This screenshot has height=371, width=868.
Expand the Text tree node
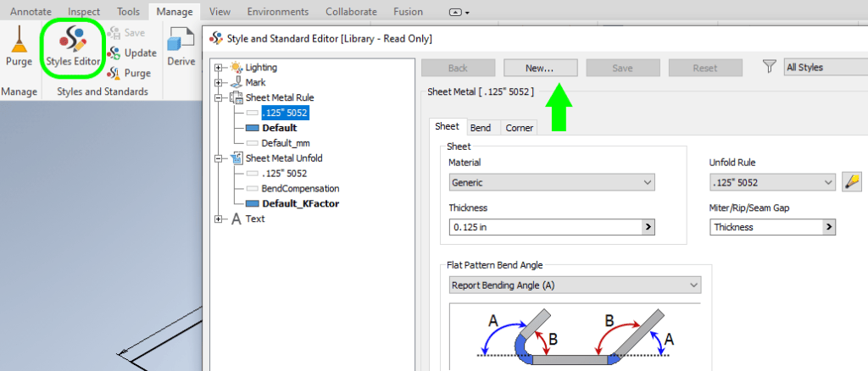[x=220, y=219]
